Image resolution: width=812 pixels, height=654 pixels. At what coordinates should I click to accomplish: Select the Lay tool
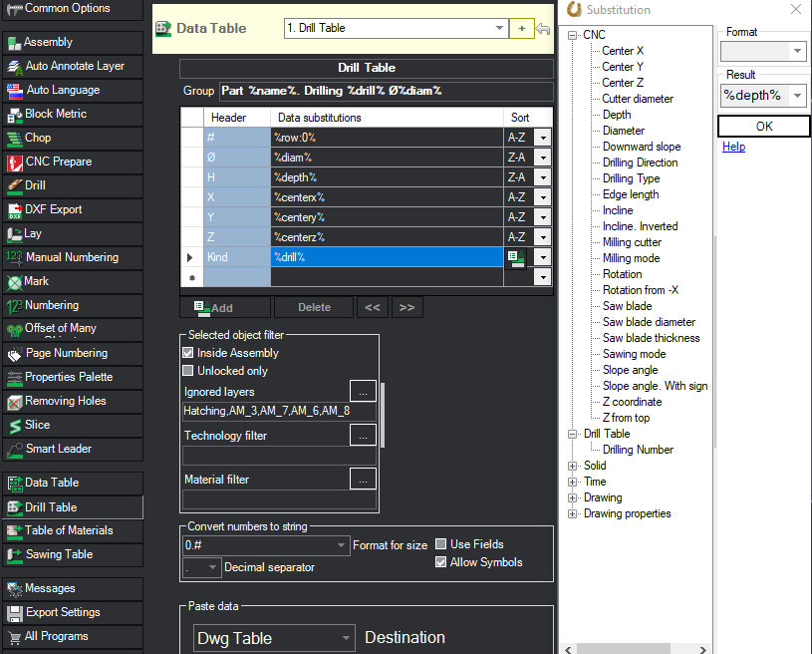[x=73, y=233]
